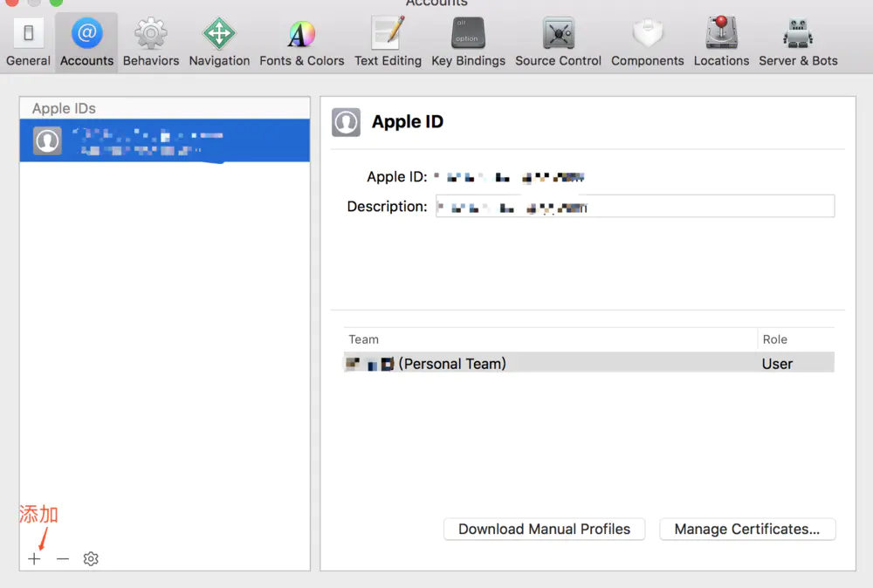Image resolution: width=873 pixels, height=588 pixels.
Task: Open the Behaviors preferences pane
Action: (151, 43)
